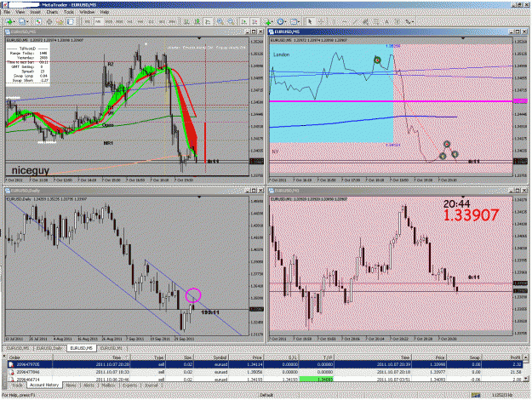Open the Experts tab in Terminal
This screenshot has height=400, width=532.
129,386
